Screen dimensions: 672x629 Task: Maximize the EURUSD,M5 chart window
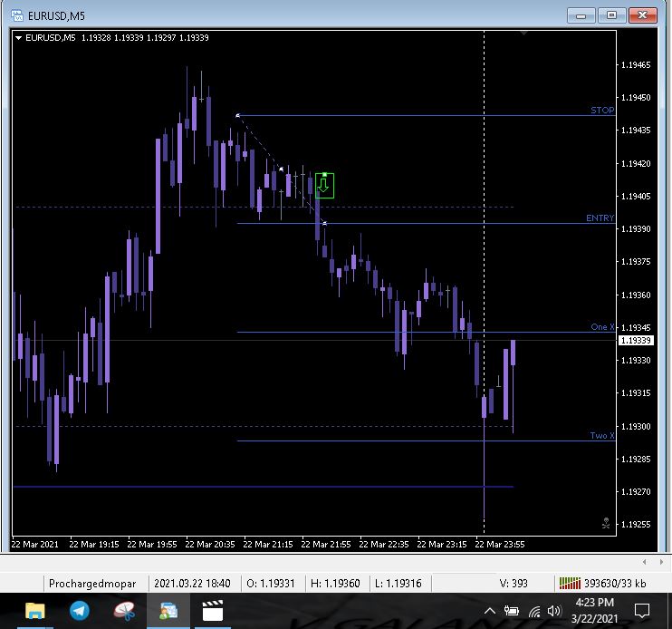click(x=611, y=15)
